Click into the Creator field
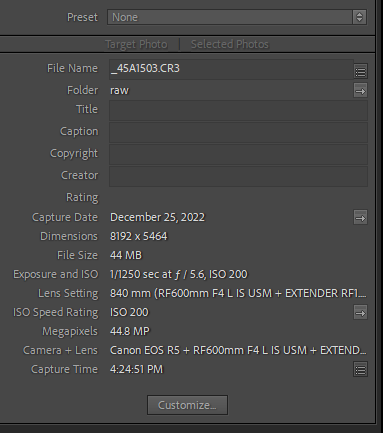Image resolution: width=383 pixels, height=433 pixels. (x=238, y=176)
